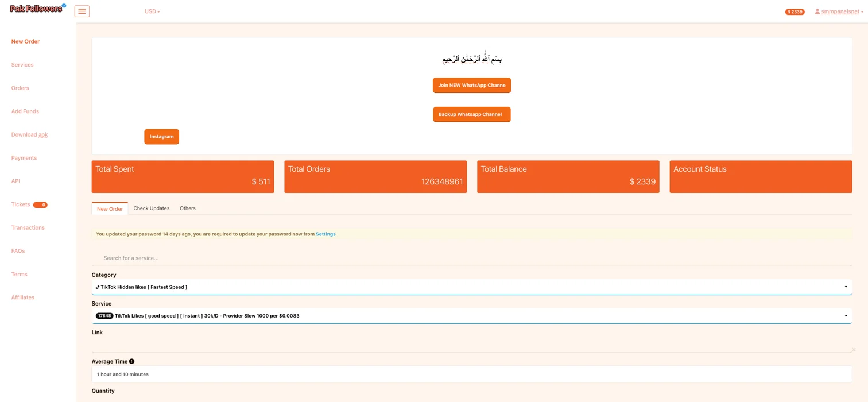The width and height of the screenshot is (868, 402).
Task: Open the Others tab
Action: [x=187, y=208]
